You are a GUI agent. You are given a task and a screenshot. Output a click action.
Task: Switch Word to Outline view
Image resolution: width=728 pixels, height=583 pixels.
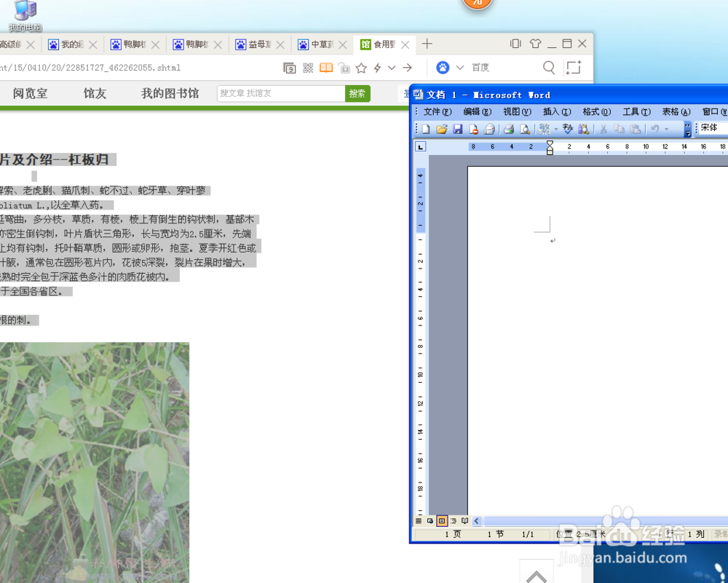pos(453,521)
